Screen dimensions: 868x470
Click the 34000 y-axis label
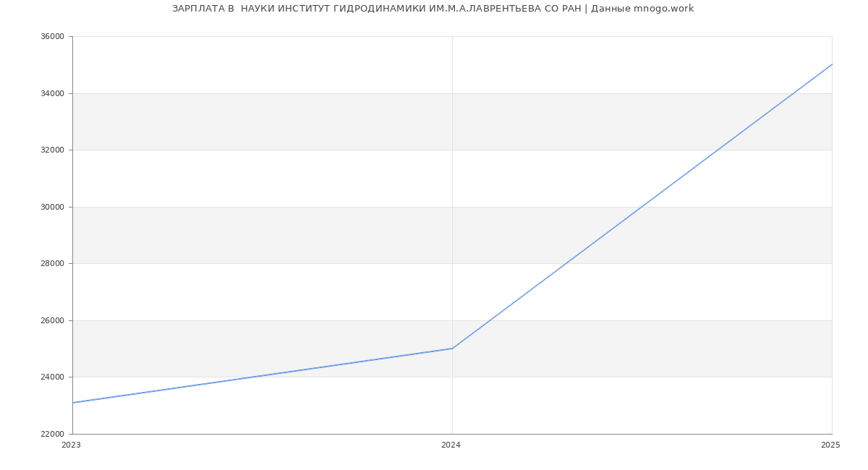(x=53, y=93)
